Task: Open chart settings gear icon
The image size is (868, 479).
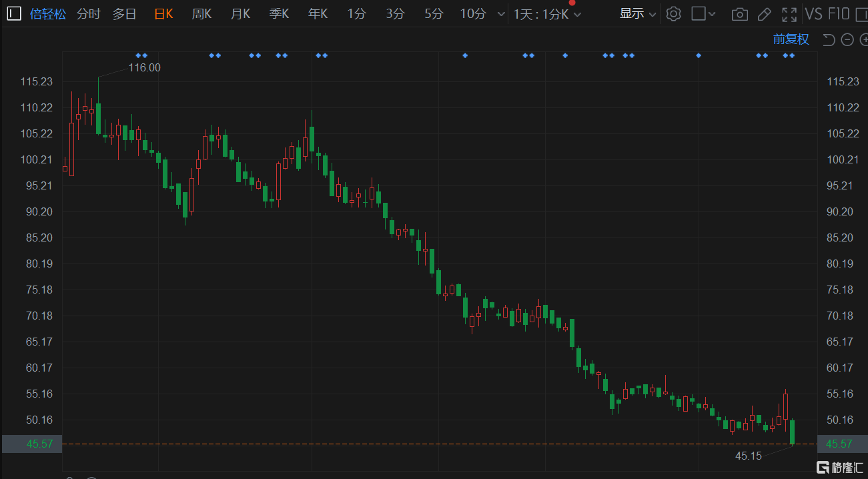Action: [x=673, y=13]
